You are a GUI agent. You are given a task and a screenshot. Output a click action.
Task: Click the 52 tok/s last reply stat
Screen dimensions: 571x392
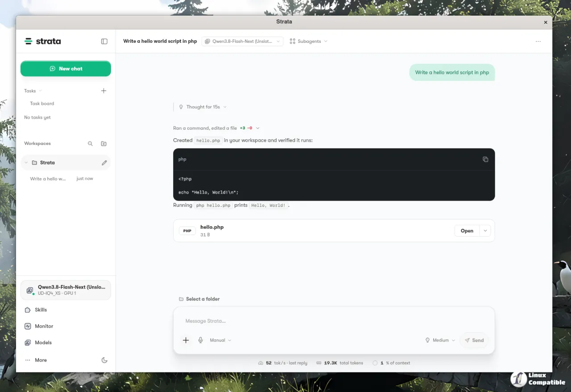tap(283, 363)
